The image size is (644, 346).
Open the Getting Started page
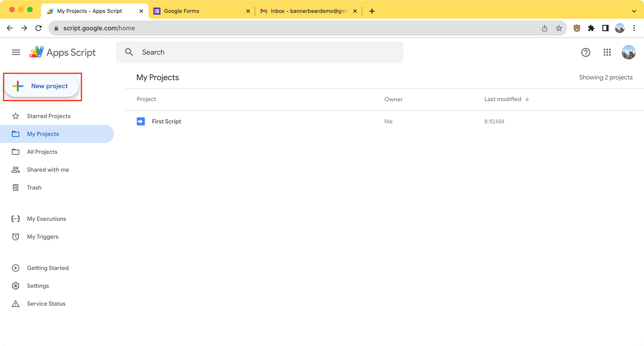tap(48, 268)
